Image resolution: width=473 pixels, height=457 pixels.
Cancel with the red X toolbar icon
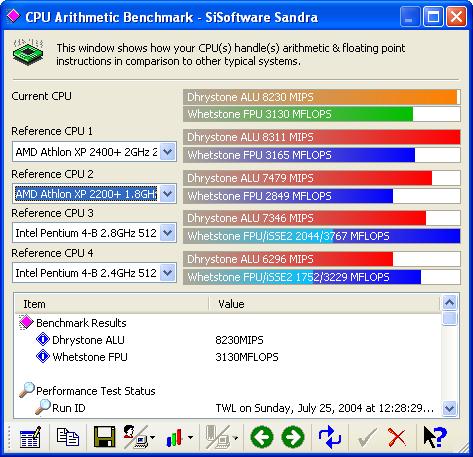pos(397,437)
